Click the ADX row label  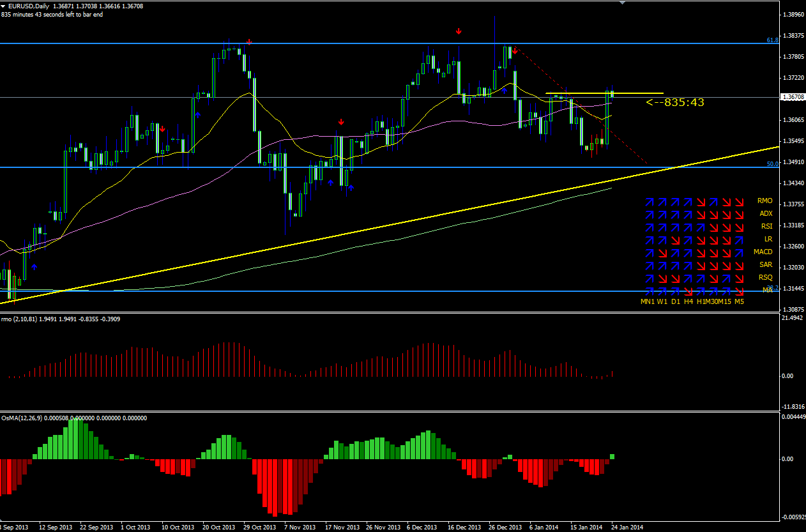tap(766, 213)
